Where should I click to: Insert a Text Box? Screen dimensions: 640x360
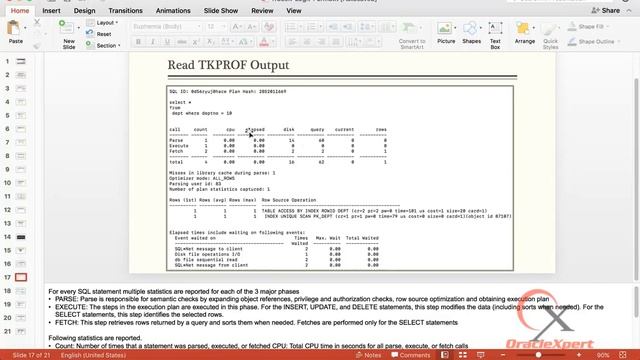click(495, 36)
